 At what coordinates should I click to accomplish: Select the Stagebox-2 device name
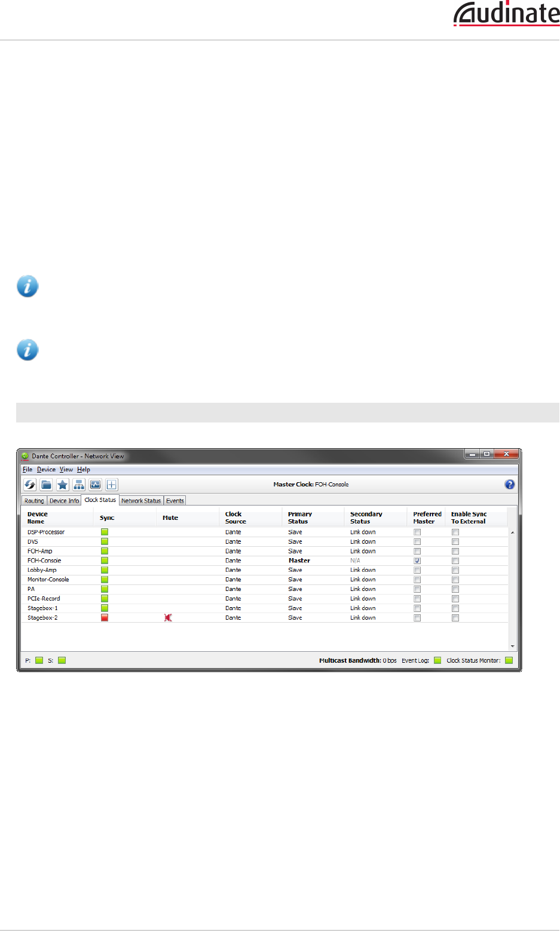(x=42, y=618)
